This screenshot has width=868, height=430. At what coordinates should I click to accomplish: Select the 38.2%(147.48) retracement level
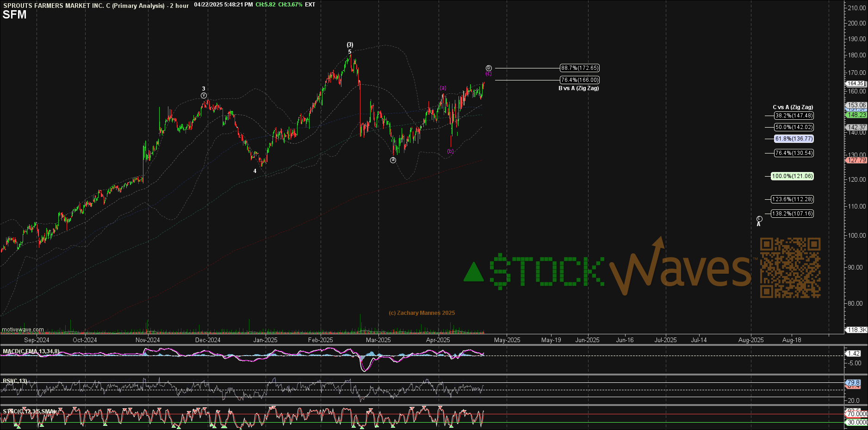click(794, 116)
